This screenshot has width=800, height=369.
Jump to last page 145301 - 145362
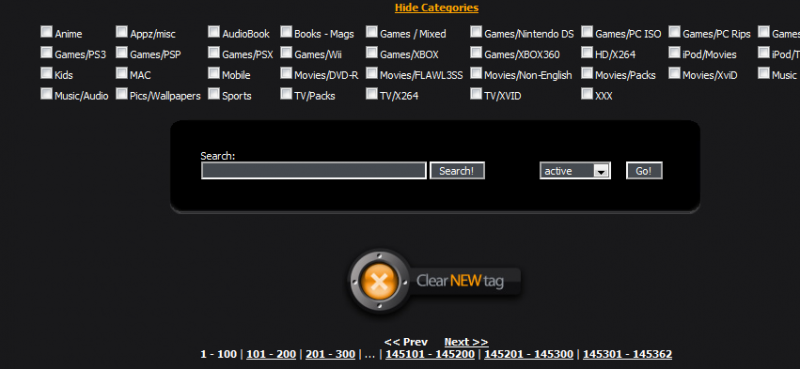pyautogui.click(x=628, y=354)
